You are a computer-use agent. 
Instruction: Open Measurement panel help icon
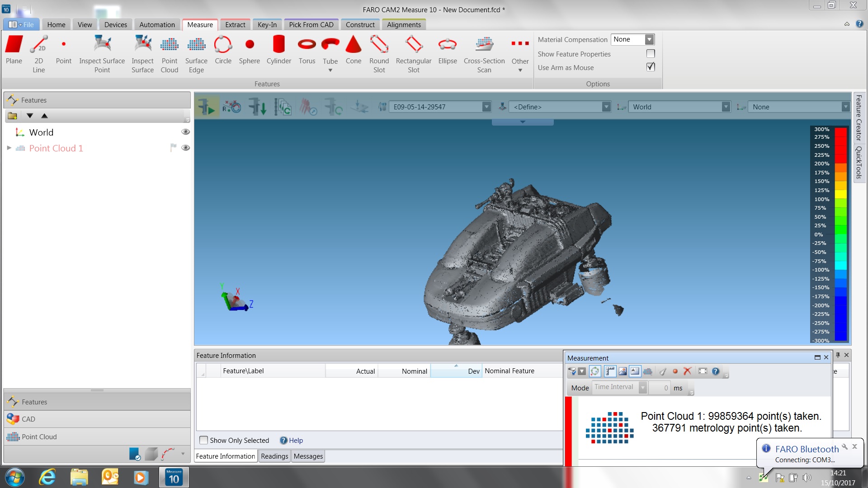(x=715, y=371)
